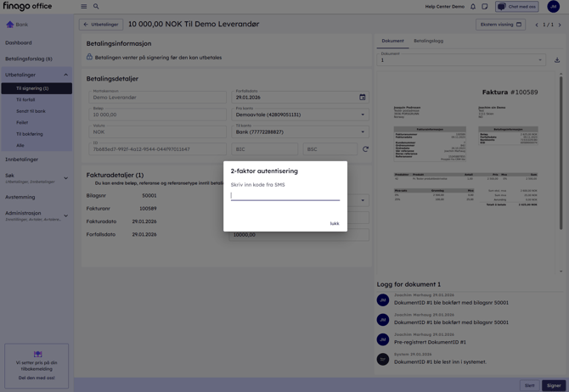Click the amount field showing 10000,00
This screenshot has width=569, height=392.
(299, 235)
